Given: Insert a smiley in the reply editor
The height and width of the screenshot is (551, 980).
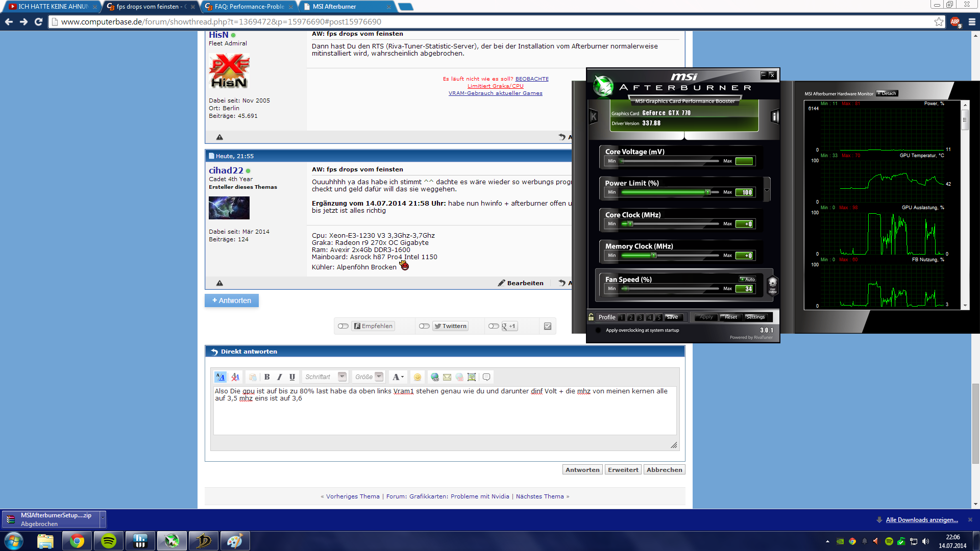Looking at the screenshot, I should pos(418,377).
